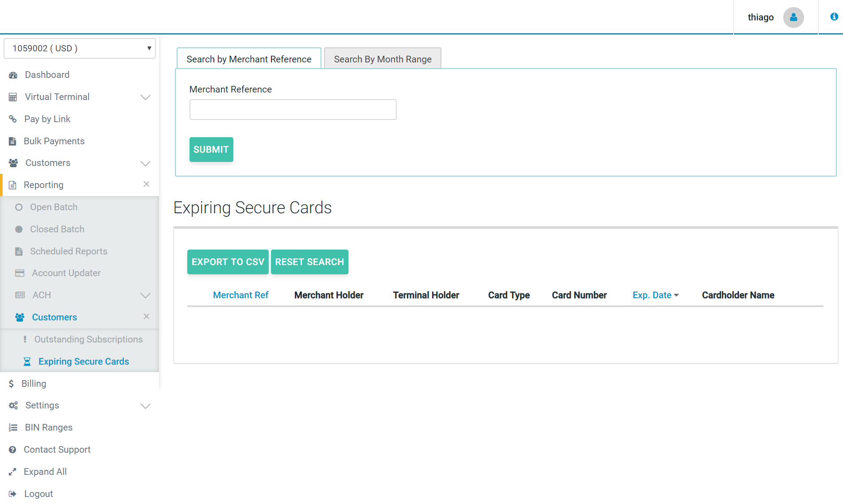The height and width of the screenshot is (504, 843).
Task: Click the Expiring Secure Cards hourglass icon
Action: point(27,362)
